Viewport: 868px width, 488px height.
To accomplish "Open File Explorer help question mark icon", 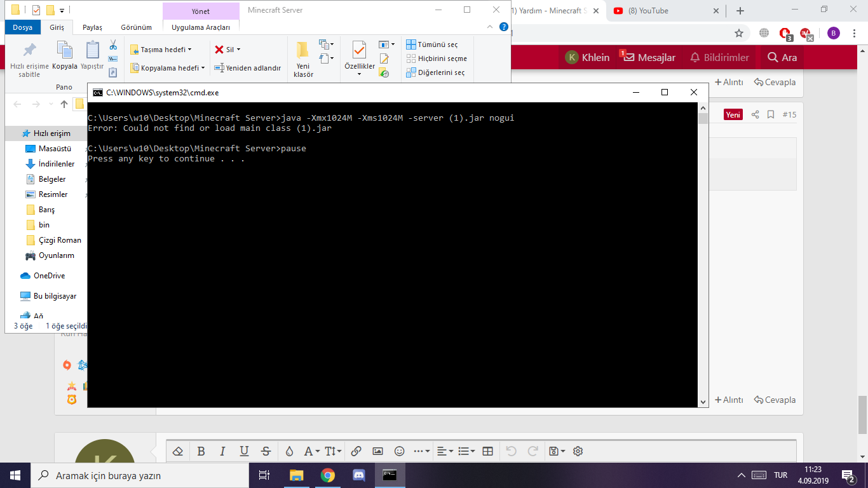I will [504, 27].
